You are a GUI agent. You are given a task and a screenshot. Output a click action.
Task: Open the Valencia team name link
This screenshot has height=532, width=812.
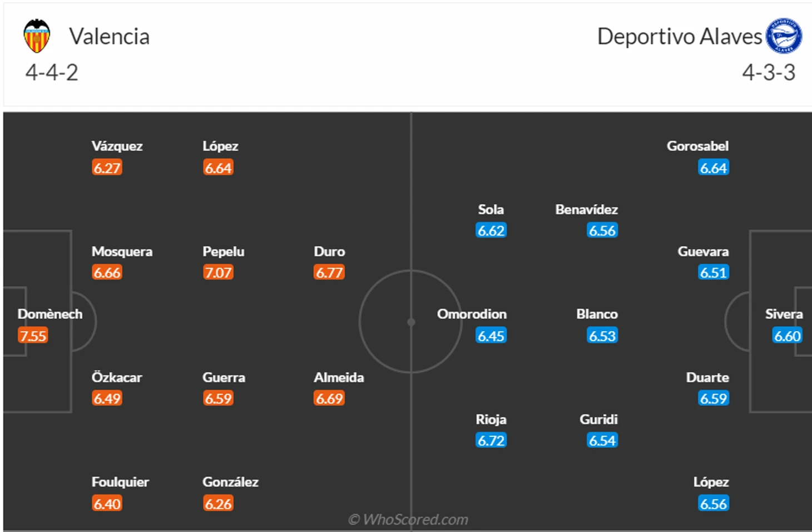(x=109, y=37)
